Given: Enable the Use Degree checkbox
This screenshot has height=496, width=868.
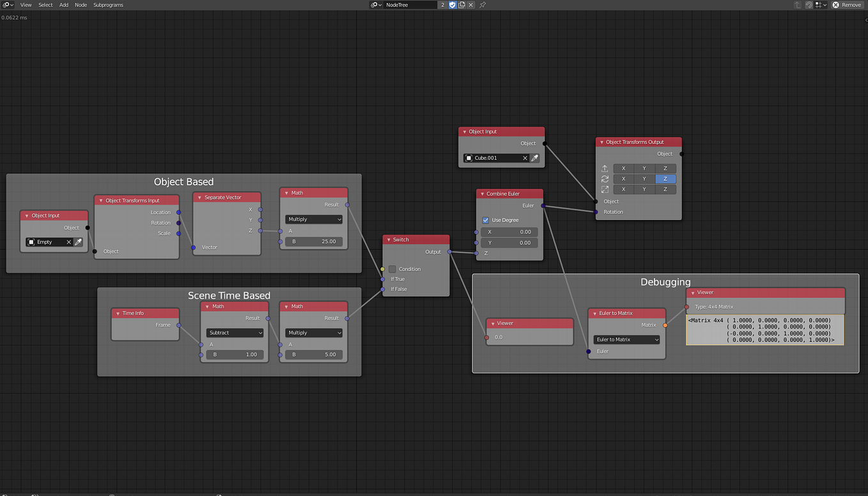Looking at the screenshot, I should click(486, 220).
